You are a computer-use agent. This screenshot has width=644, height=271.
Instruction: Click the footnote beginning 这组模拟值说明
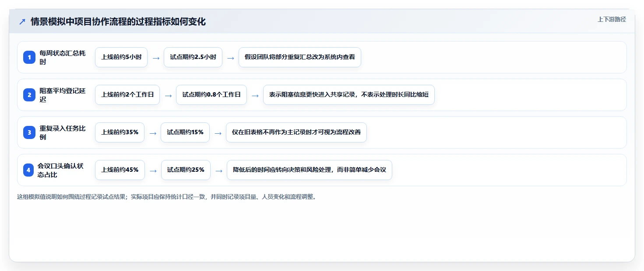click(166, 197)
